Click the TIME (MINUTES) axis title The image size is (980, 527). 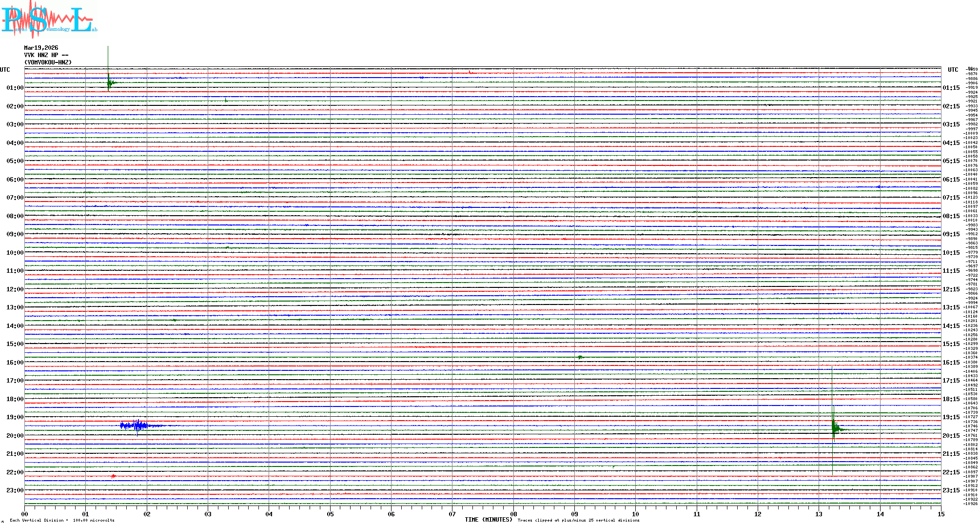coord(489,520)
